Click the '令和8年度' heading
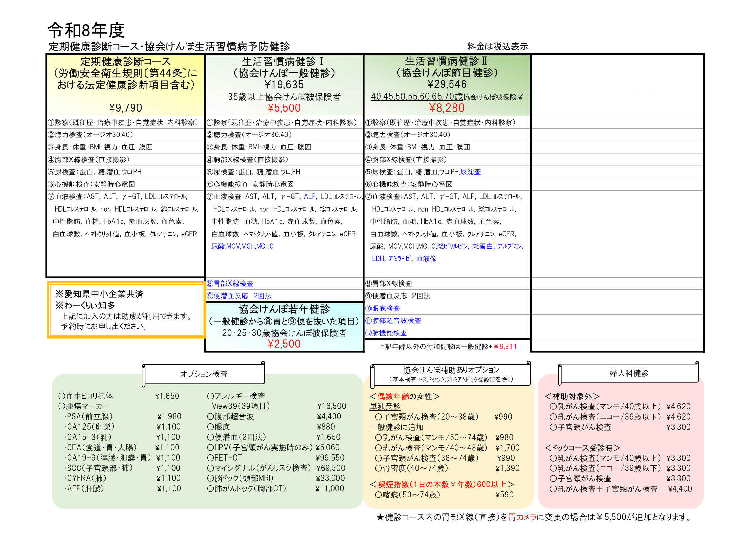This screenshot has width=756, height=535. coord(86,30)
